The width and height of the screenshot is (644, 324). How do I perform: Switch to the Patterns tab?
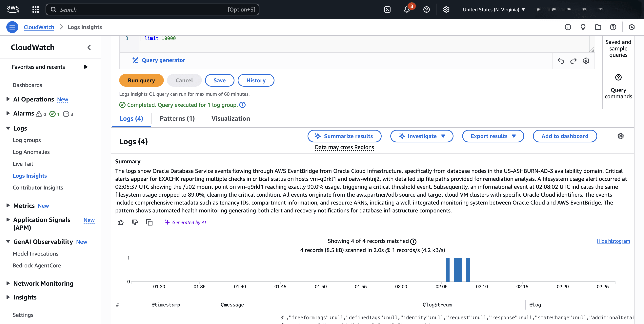click(x=177, y=118)
